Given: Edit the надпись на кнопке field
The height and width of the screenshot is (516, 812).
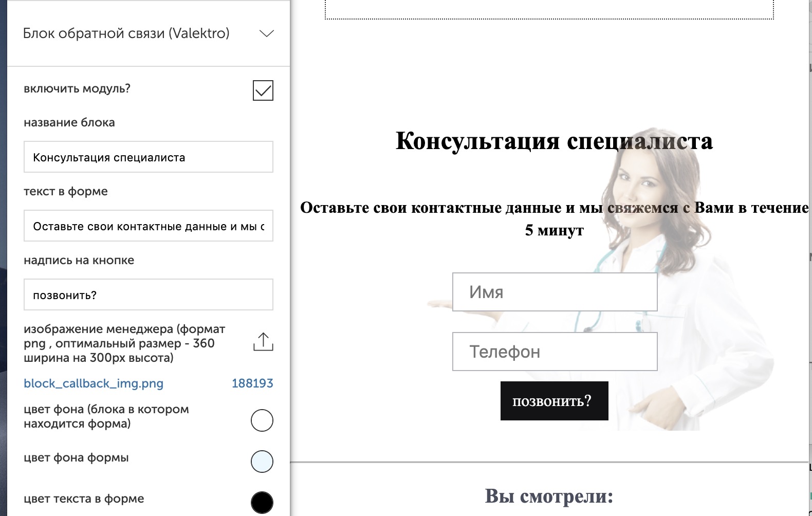Looking at the screenshot, I should pos(148,295).
